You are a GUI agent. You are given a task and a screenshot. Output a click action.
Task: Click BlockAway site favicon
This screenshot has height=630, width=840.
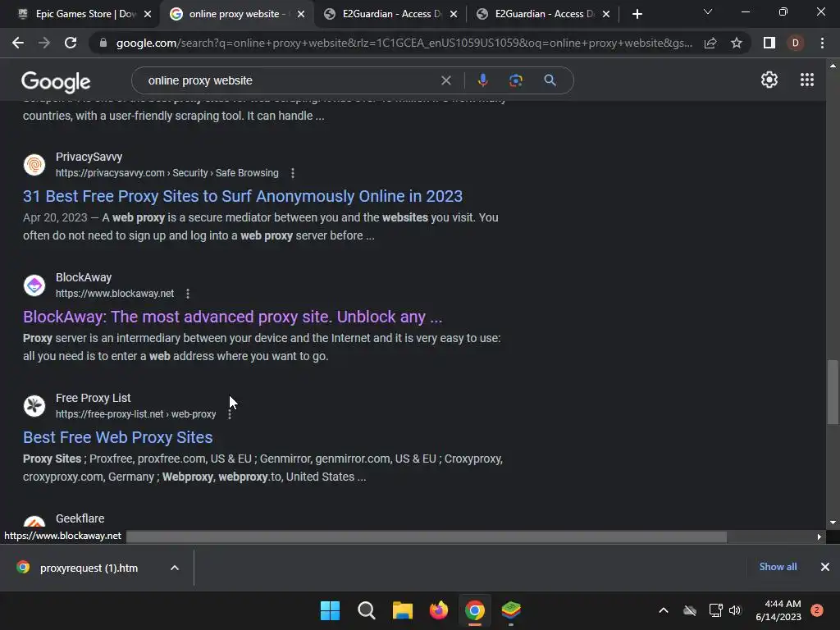[34, 285]
